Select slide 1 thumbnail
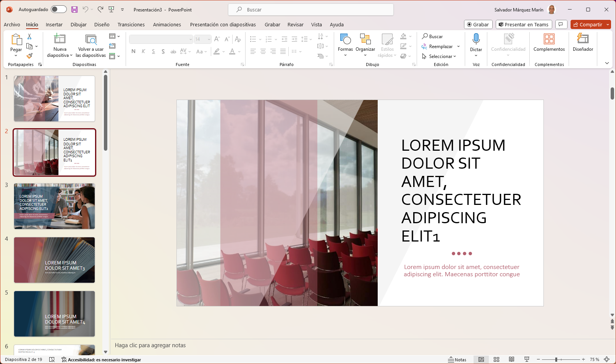The height and width of the screenshot is (364, 616). tap(54, 98)
